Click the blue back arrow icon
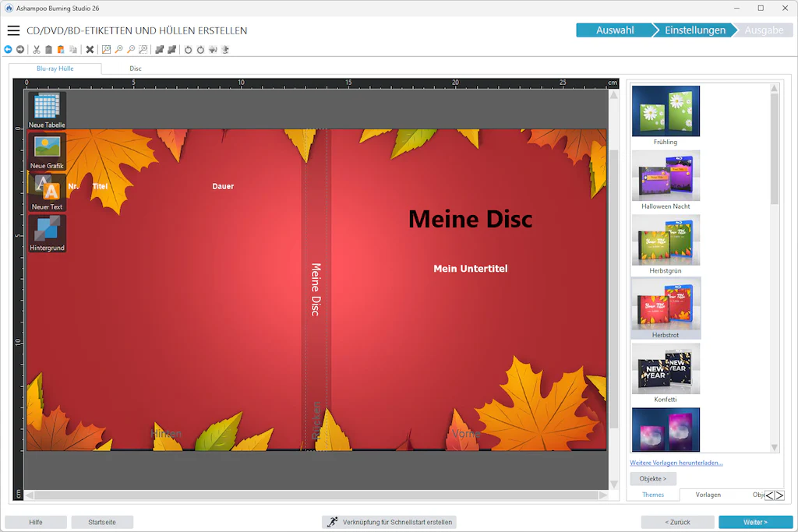The width and height of the screenshot is (798, 532). 8,49
